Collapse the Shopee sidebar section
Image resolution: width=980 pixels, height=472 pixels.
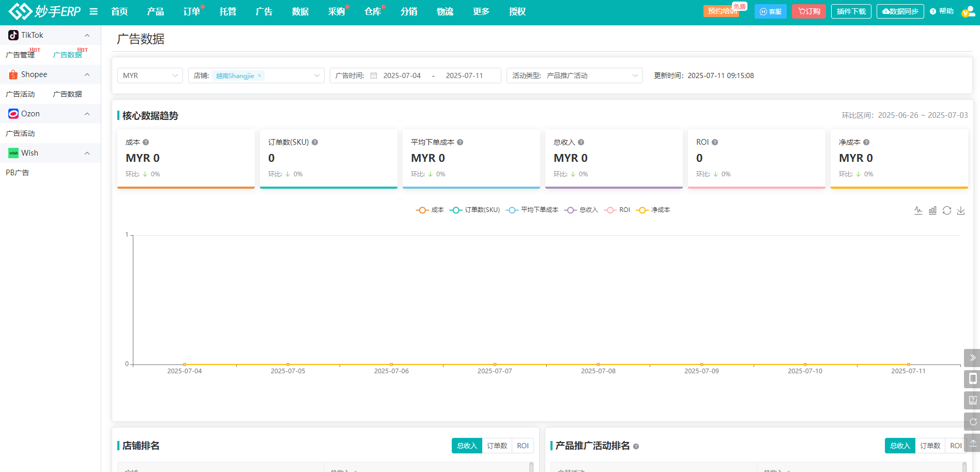tap(87, 74)
